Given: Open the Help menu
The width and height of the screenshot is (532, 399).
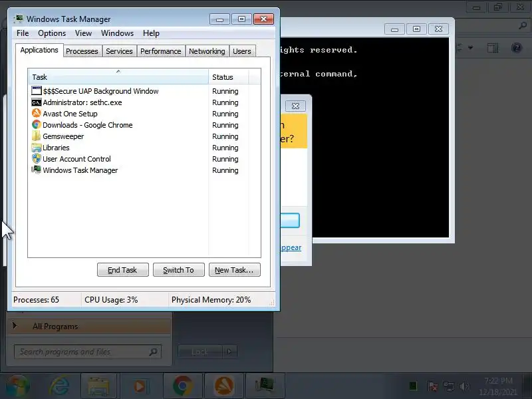Looking at the screenshot, I should pos(151,33).
